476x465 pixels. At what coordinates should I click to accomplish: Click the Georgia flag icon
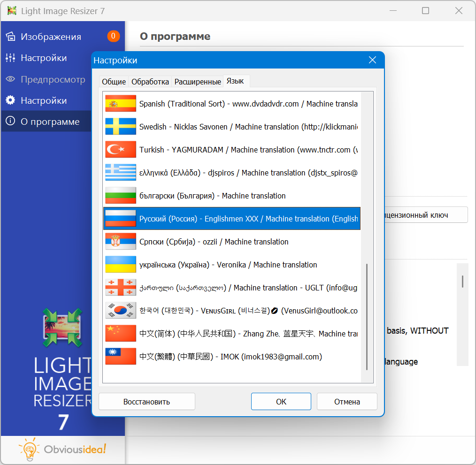[x=121, y=288]
